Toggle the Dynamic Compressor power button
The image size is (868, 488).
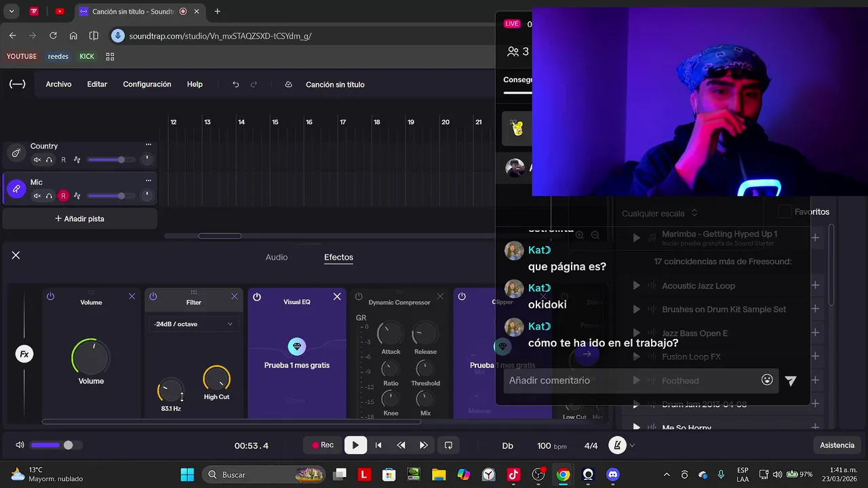click(359, 297)
